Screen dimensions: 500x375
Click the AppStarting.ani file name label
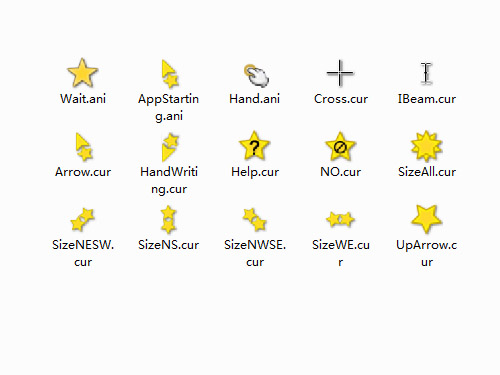(x=169, y=107)
